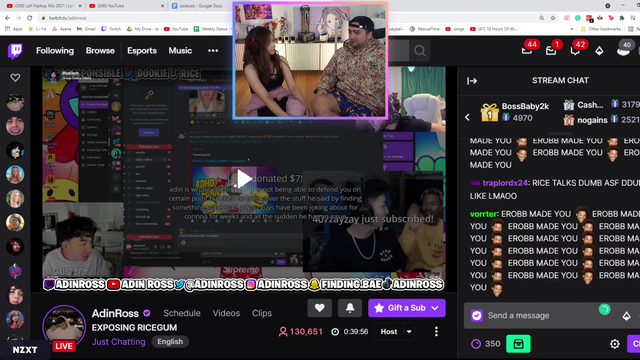Open the Asana bookmark
Image resolution: width=640 pixels, height=360 pixels.
(62, 29)
